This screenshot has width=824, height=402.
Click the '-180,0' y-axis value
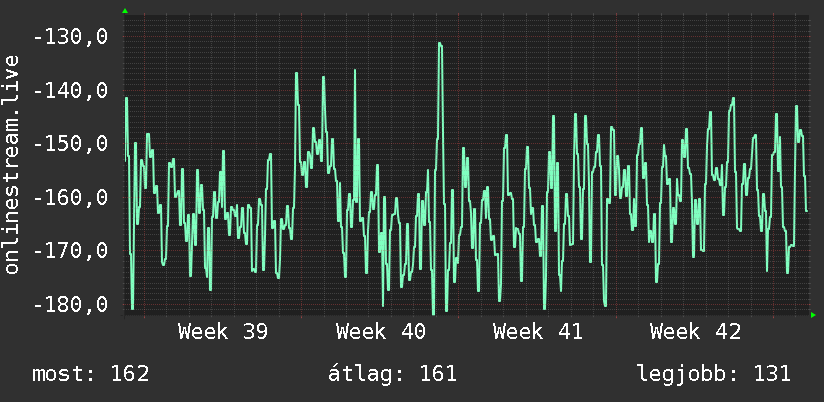click(70, 304)
